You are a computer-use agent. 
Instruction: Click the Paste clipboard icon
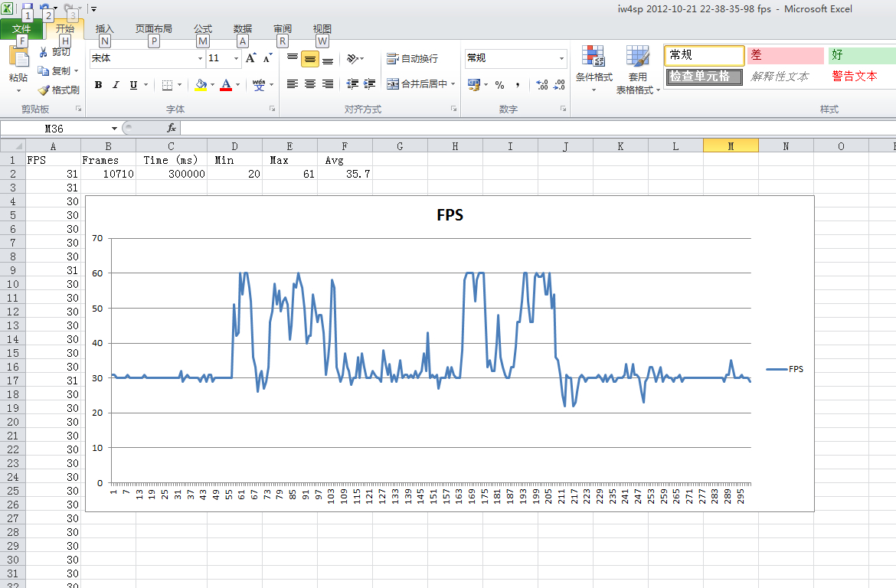click(18, 57)
